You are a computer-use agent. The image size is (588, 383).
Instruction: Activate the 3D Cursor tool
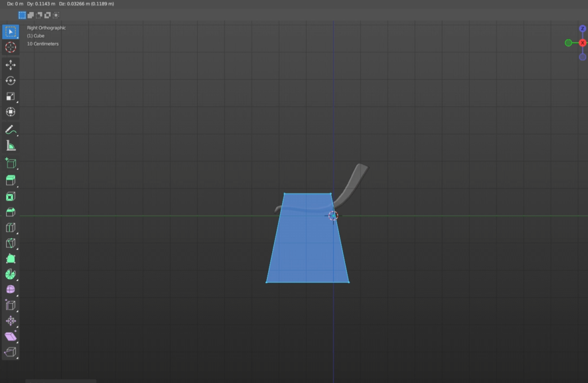coord(10,47)
